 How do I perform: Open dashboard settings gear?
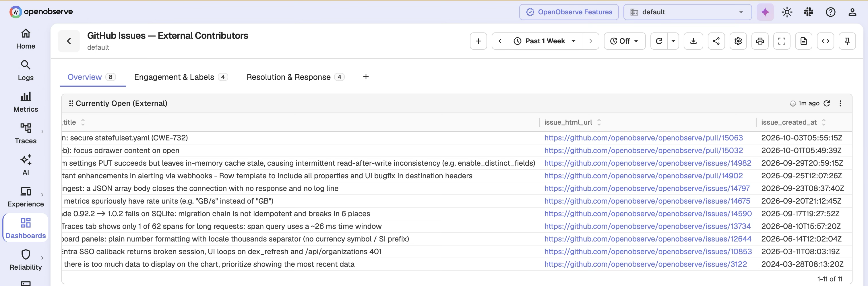point(738,41)
